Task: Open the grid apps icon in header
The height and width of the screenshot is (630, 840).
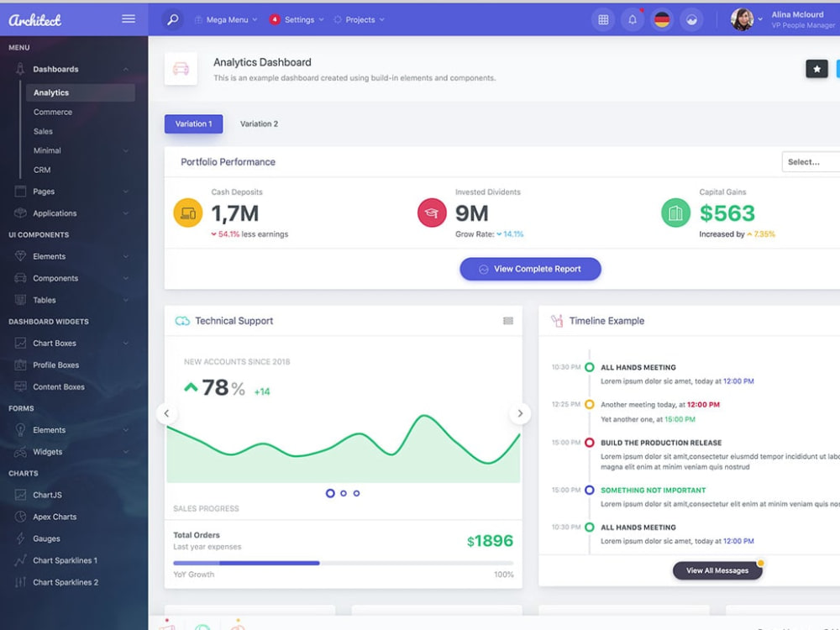Action: [x=603, y=20]
